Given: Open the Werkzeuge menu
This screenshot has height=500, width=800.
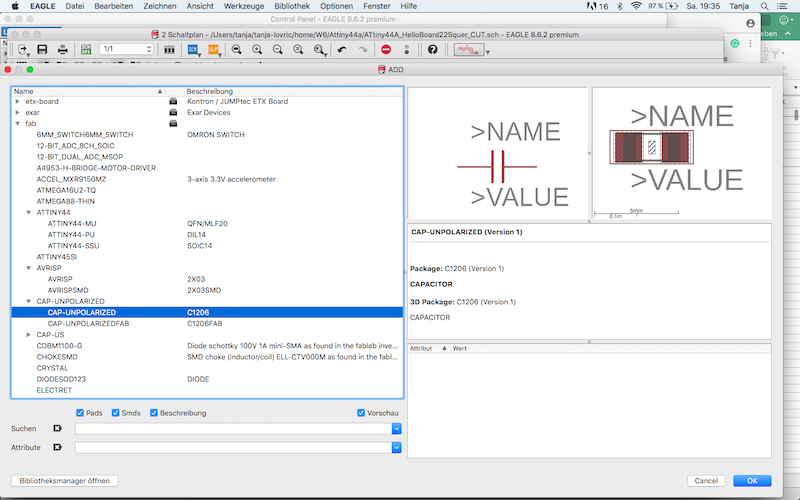Looking at the screenshot, I should click(x=244, y=6).
